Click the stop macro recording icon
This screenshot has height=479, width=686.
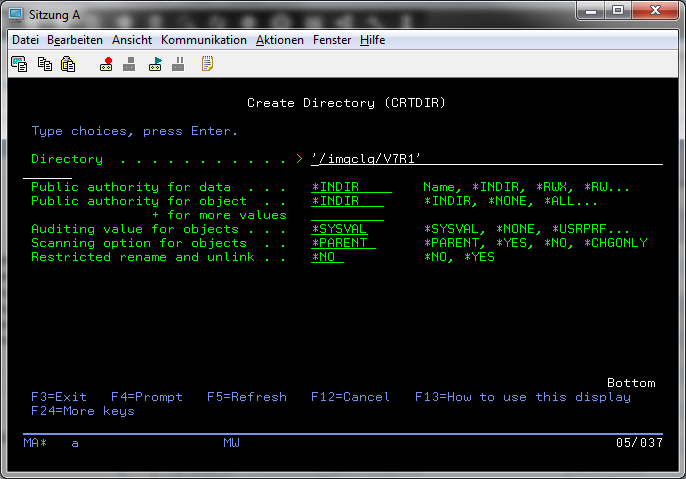tap(129, 64)
